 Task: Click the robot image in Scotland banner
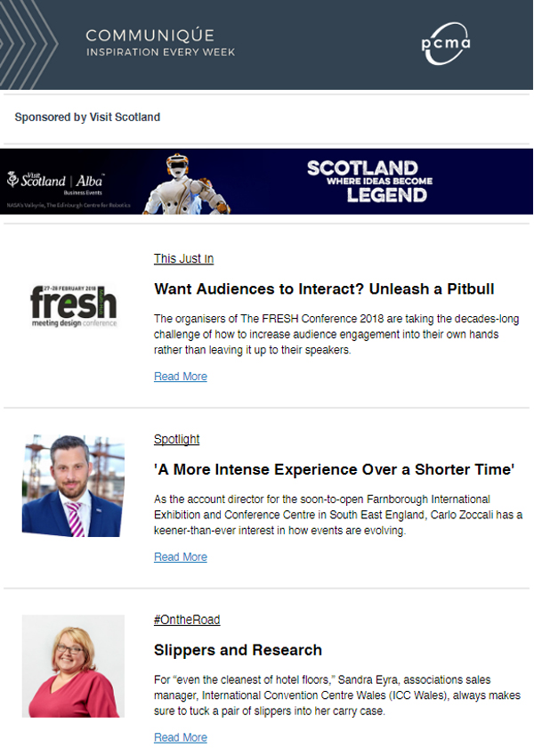coord(187,183)
